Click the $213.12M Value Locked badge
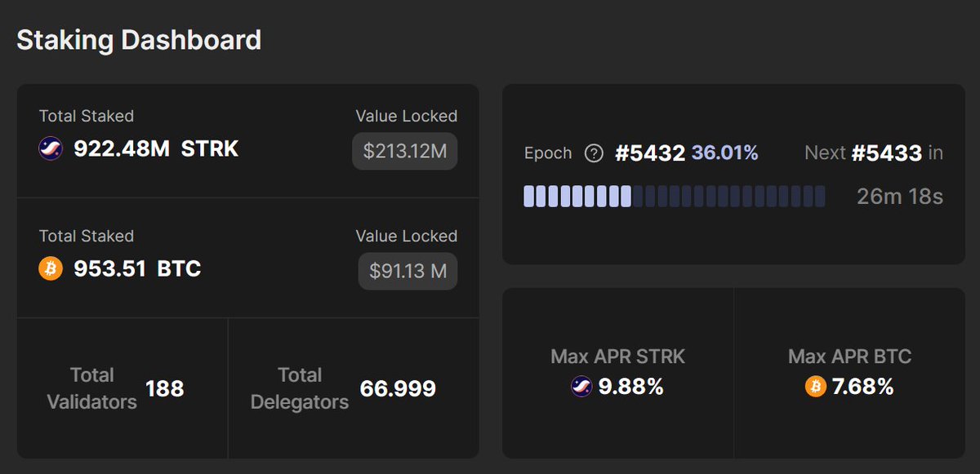Viewport: 980px width, 474px height. click(405, 151)
